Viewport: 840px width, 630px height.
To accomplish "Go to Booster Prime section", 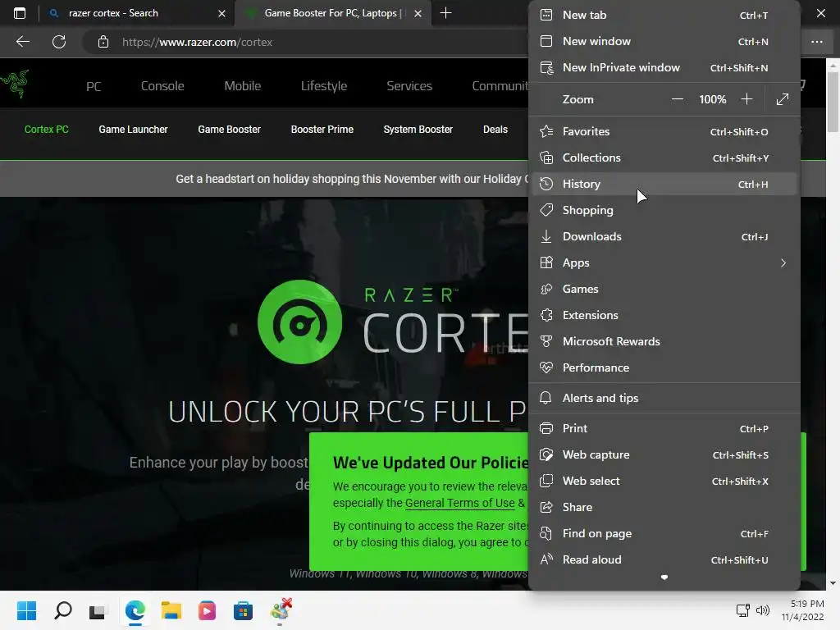I will coord(322,129).
